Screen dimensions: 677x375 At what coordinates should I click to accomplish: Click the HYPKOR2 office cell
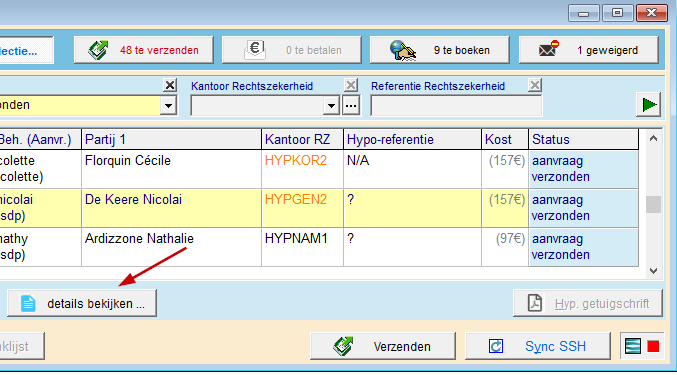click(x=302, y=169)
